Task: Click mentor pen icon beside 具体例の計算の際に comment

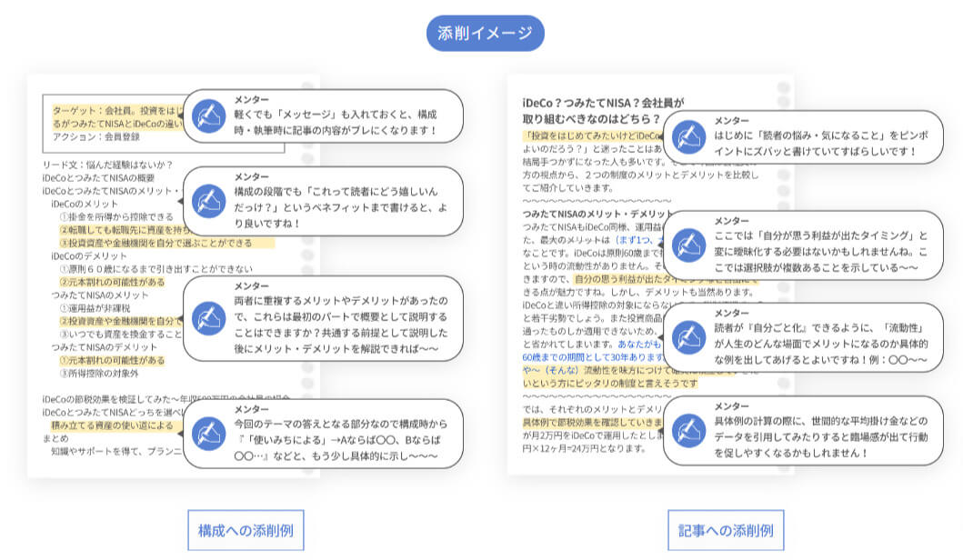Action: tap(689, 430)
